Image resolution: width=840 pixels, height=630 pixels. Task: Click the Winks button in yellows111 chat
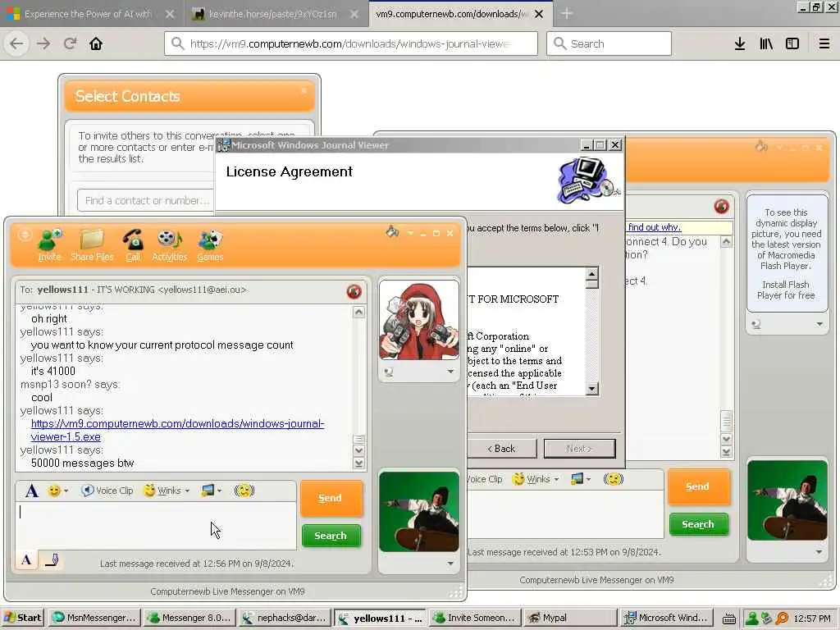click(x=163, y=491)
